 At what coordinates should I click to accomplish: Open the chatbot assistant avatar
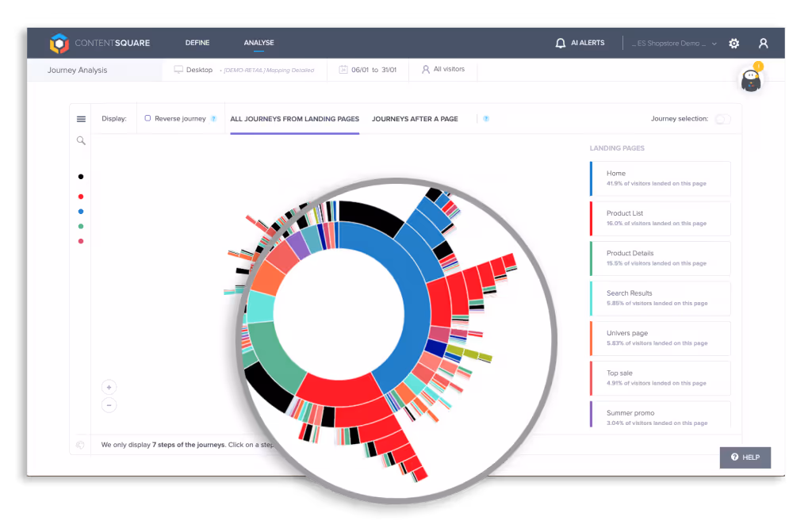coord(751,79)
